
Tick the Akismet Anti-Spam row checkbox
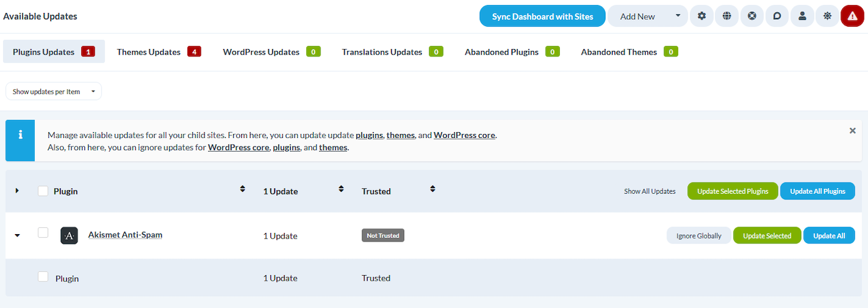pyautogui.click(x=43, y=233)
